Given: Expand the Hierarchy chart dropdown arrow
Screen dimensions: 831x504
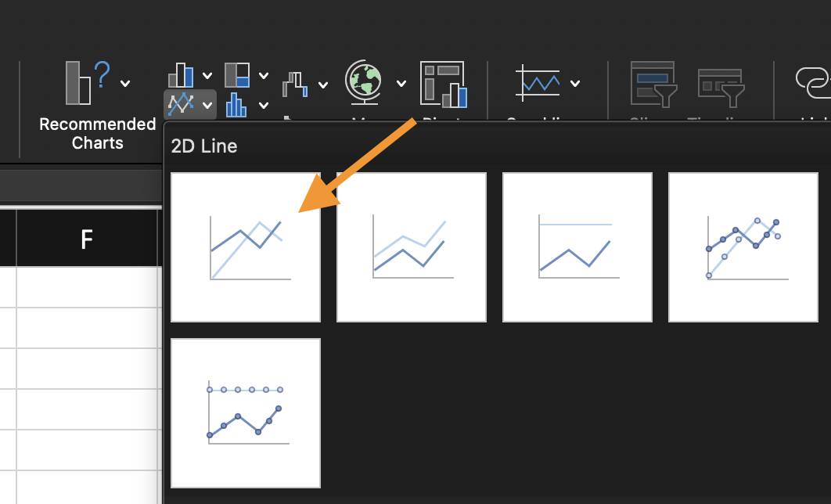Looking at the screenshot, I should [x=264, y=76].
